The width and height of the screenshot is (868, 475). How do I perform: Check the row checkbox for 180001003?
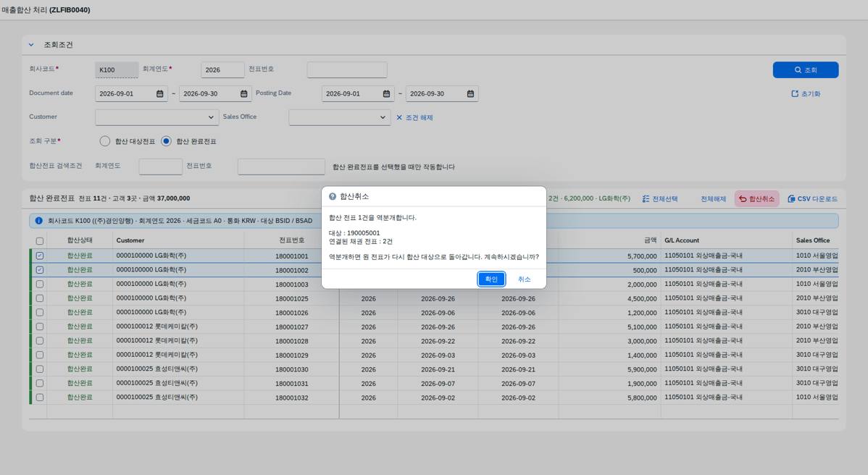[x=40, y=285]
